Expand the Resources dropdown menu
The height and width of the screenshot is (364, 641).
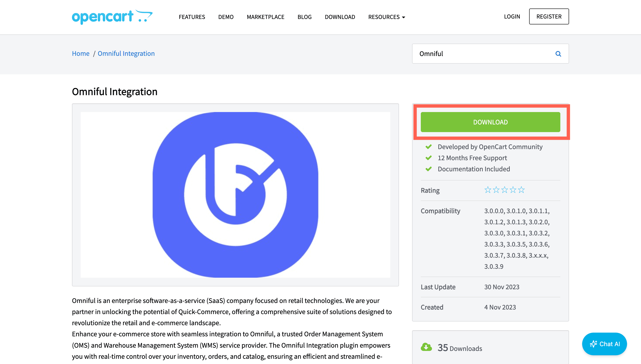coord(387,17)
